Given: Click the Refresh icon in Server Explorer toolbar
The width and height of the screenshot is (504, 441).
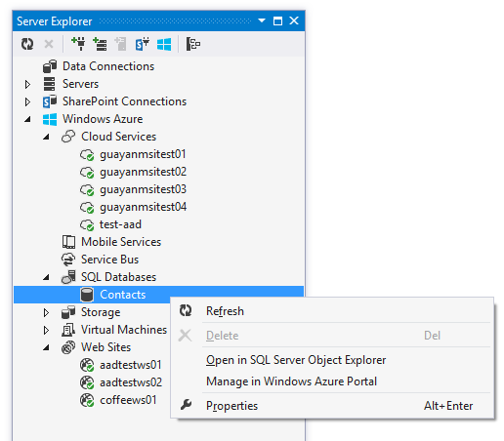Looking at the screenshot, I should (x=27, y=44).
